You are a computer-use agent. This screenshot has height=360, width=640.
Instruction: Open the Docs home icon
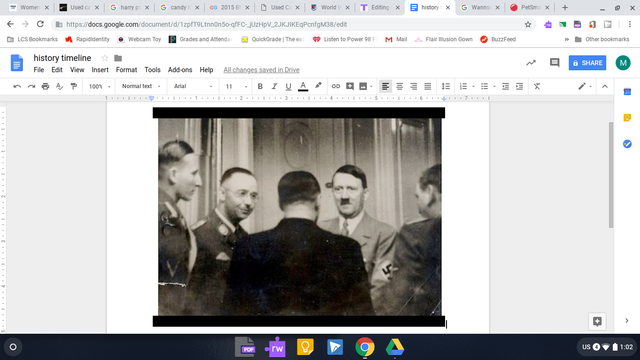point(17,63)
